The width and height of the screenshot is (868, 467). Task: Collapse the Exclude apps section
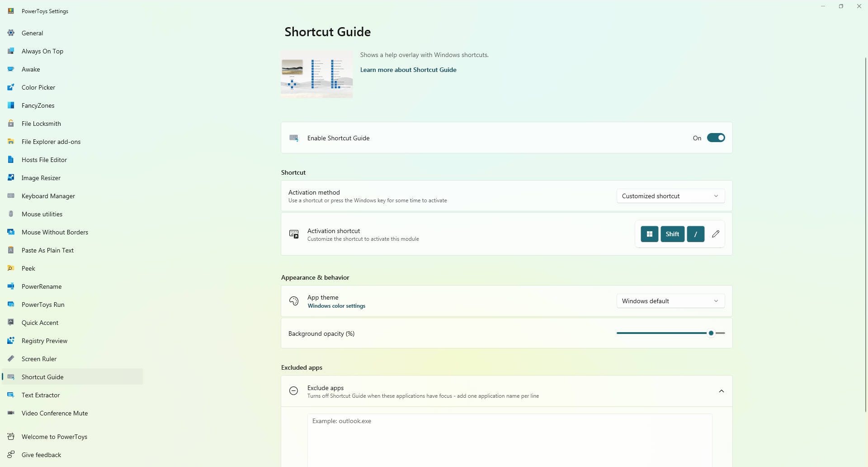(721, 391)
